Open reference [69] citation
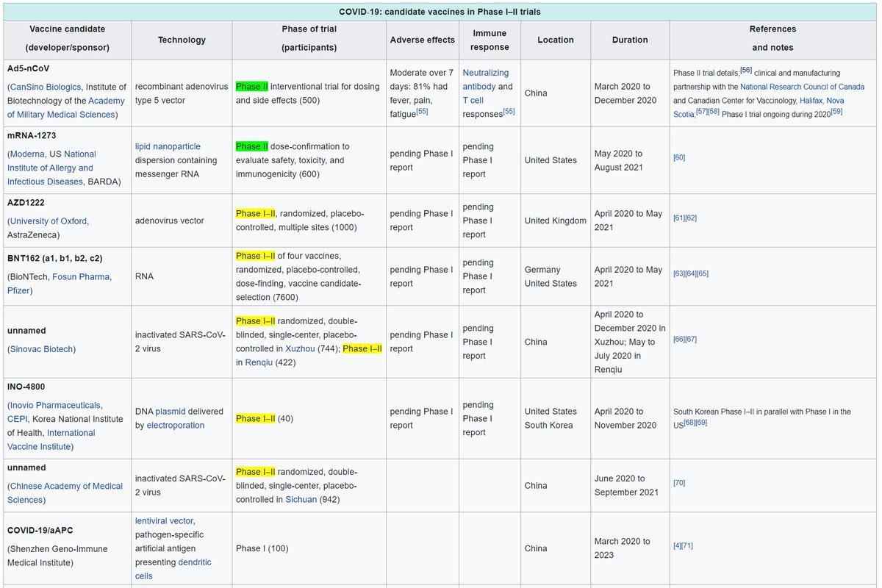Viewport: 882px width, 588px height. pos(701,423)
